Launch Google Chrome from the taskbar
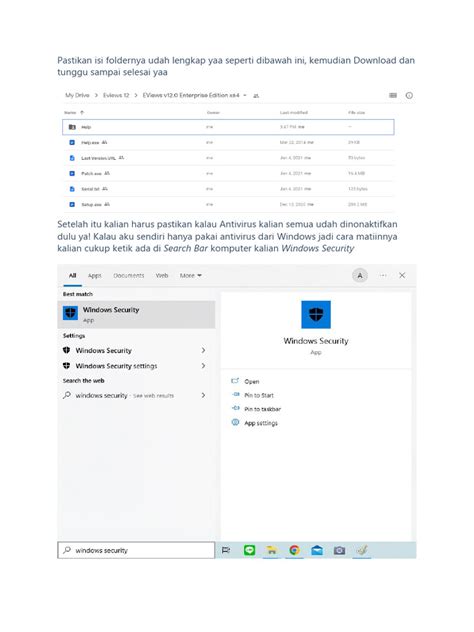This screenshot has width=474, height=632. click(x=295, y=550)
